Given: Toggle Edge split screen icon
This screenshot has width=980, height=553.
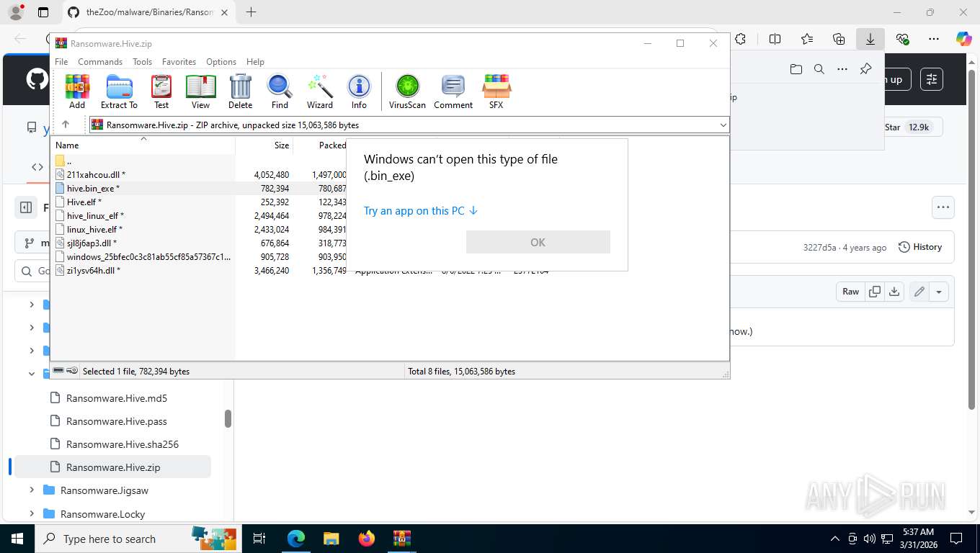Looking at the screenshot, I should point(775,39).
